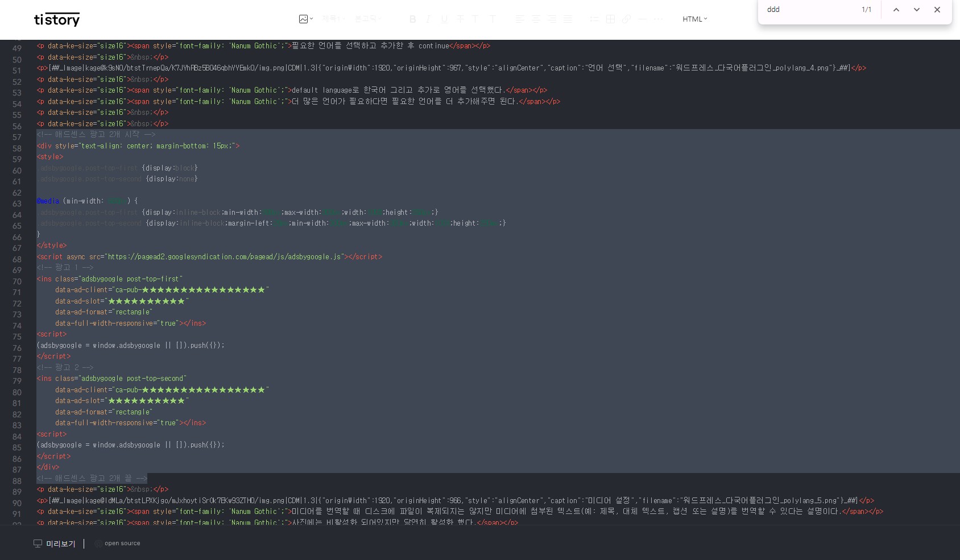Click line number 68 in gutter
The height and width of the screenshot is (560, 960).
click(x=17, y=259)
